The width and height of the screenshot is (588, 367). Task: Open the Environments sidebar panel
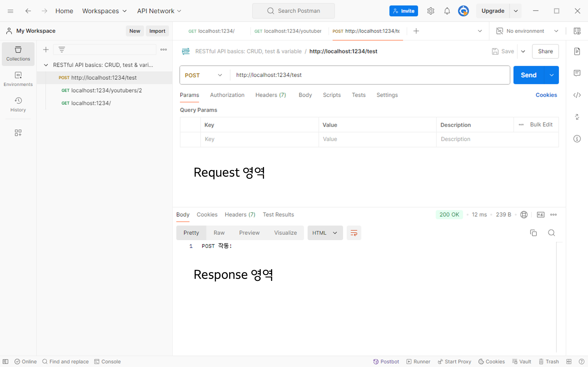pos(18,79)
